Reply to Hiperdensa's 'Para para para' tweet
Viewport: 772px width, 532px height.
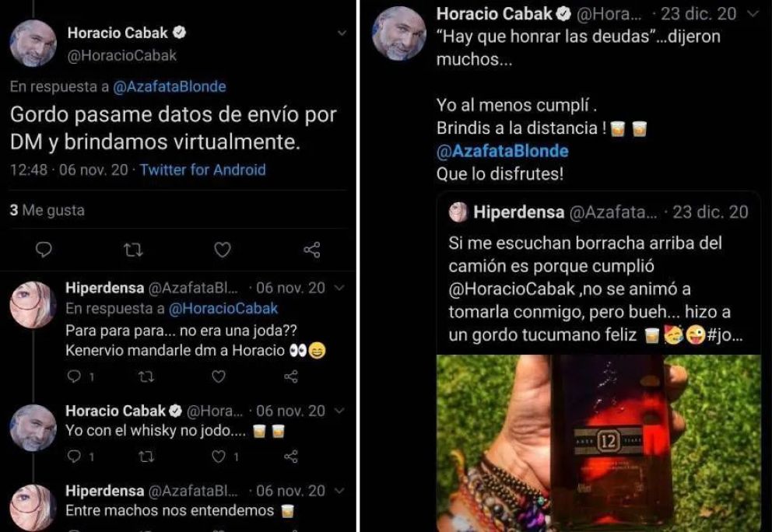coord(74,376)
